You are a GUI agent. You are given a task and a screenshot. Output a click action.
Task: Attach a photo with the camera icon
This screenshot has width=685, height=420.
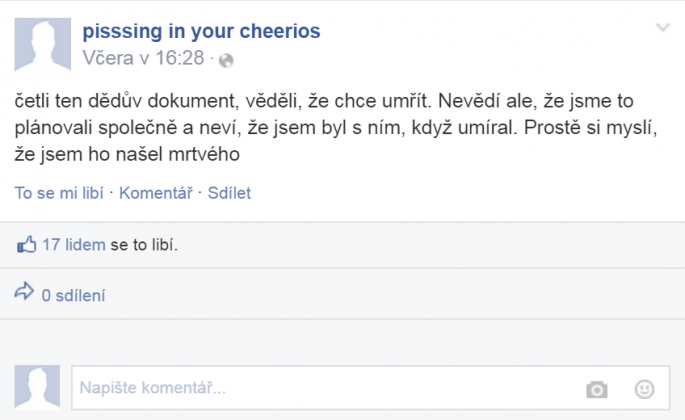[x=597, y=389]
